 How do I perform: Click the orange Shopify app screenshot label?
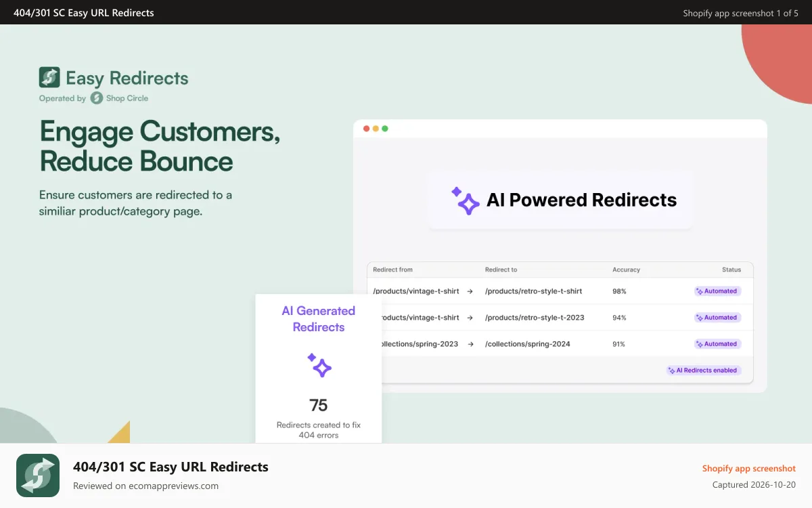pos(749,468)
